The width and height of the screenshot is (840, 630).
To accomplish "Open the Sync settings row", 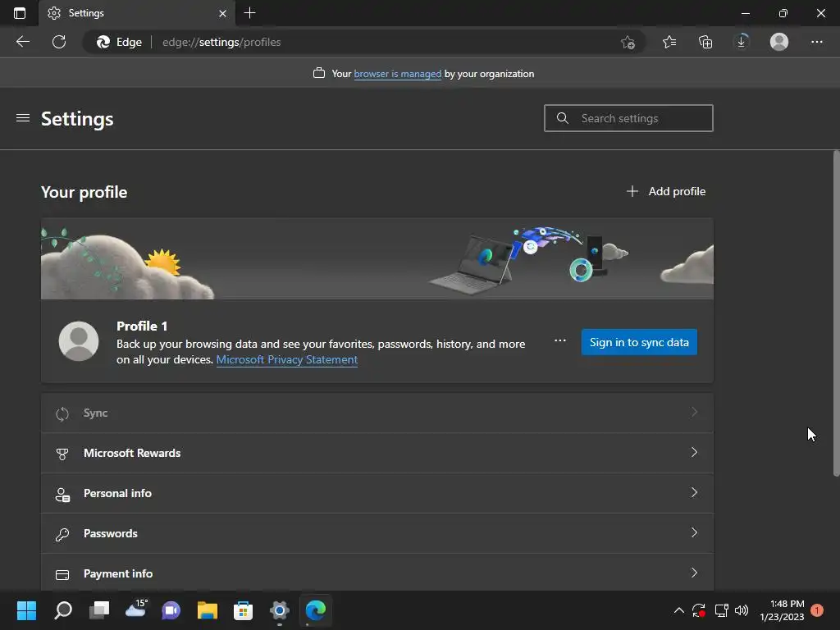I will point(377,413).
